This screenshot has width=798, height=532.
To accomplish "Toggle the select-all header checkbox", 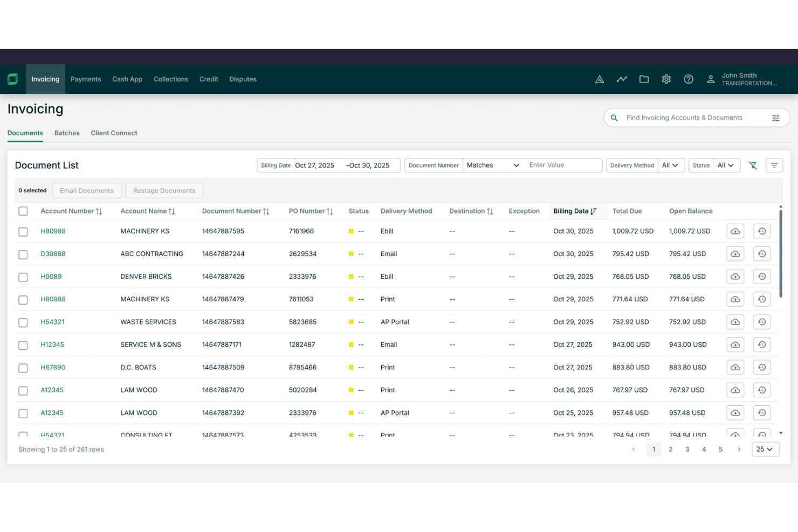I will tap(23, 211).
